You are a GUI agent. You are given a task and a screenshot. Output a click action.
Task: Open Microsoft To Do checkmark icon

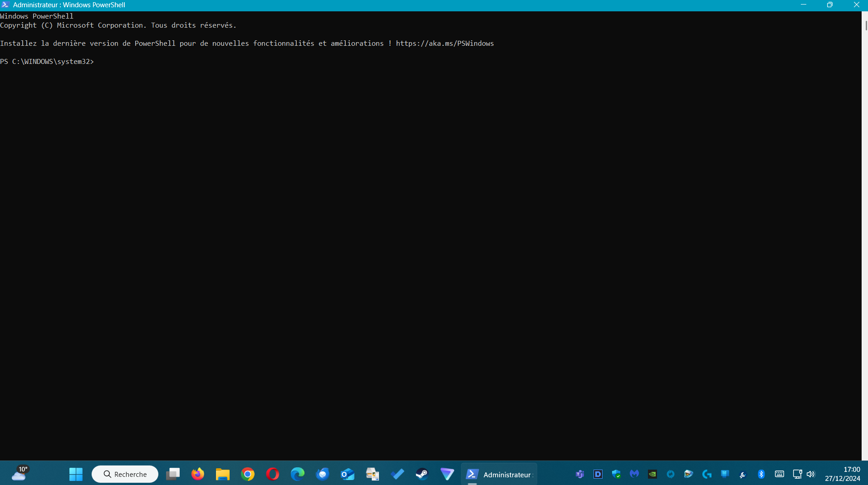397,474
